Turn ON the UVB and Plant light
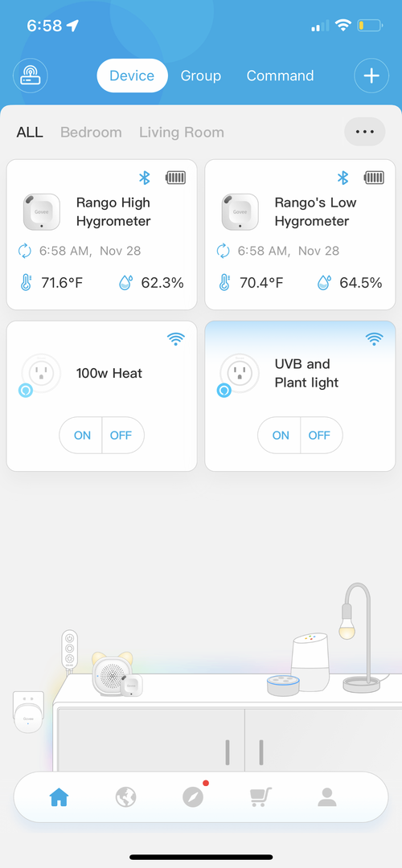Screen dimensions: 402x868 (x=279, y=435)
